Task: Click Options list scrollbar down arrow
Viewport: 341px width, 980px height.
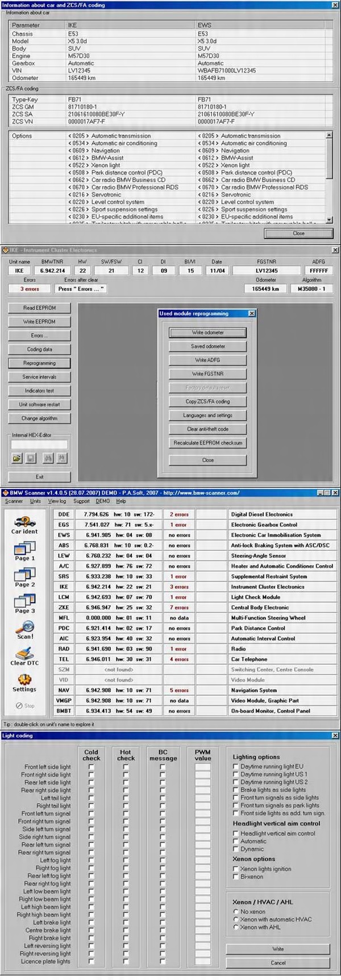Action: (329, 219)
